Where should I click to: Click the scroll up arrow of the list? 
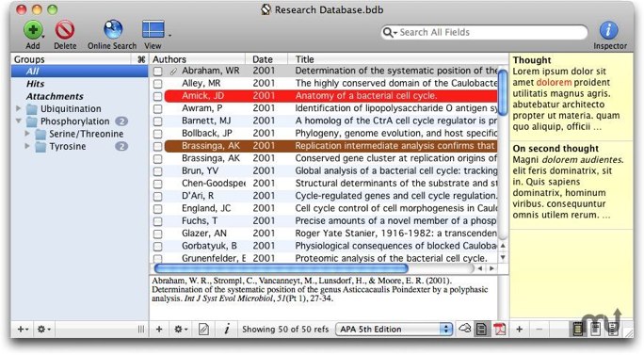503,246
